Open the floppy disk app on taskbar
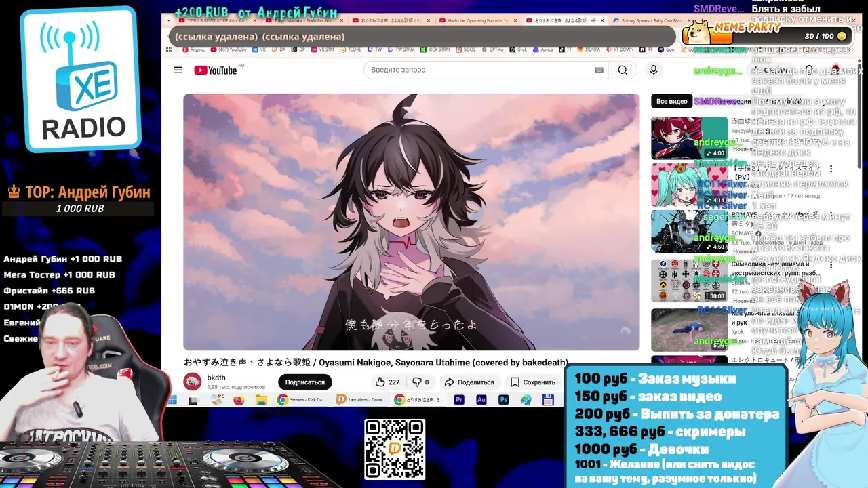Image resolution: width=868 pixels, height=488 pixels. click(x=548, y=401)
